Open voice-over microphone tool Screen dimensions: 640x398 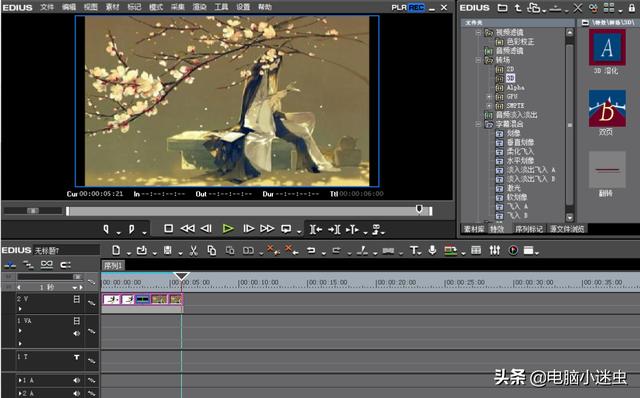point(432,250)
